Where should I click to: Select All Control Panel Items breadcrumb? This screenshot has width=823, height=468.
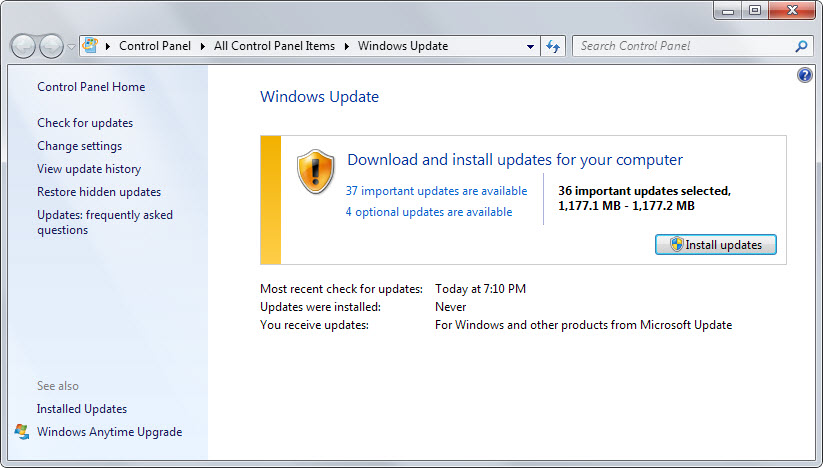coord(274,46)
